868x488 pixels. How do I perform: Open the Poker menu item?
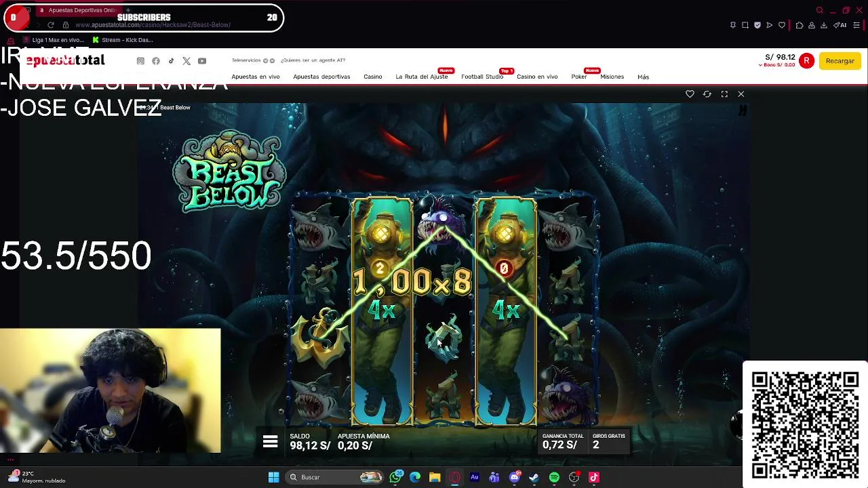pyautogui.click(x=579, y=77)
